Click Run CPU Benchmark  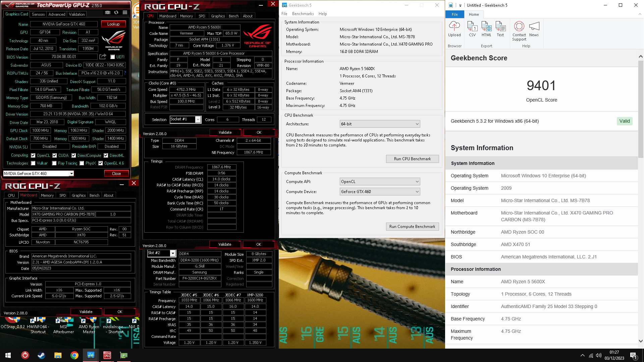tap(412, 159)
